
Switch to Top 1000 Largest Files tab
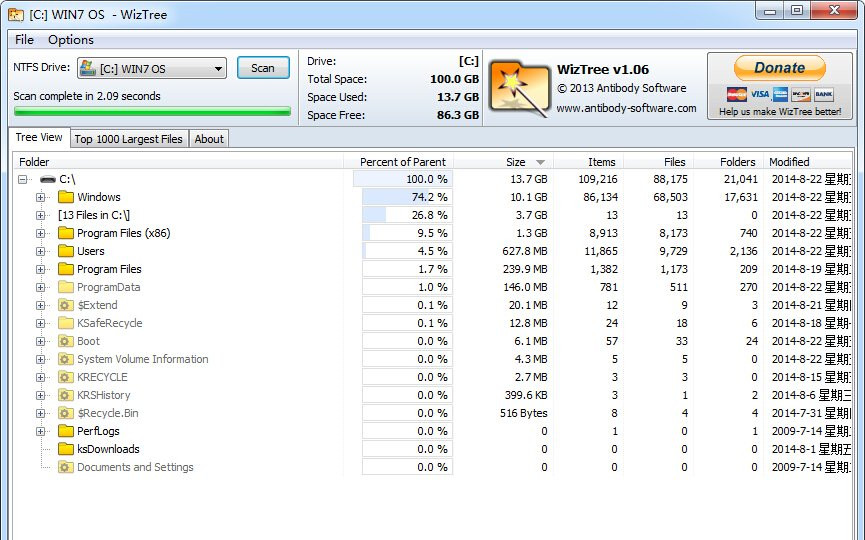coord(129,139)
